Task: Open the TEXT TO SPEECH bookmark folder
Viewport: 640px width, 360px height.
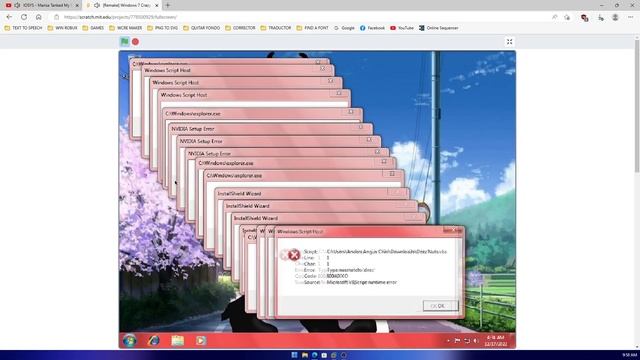Action: point(23,28)
